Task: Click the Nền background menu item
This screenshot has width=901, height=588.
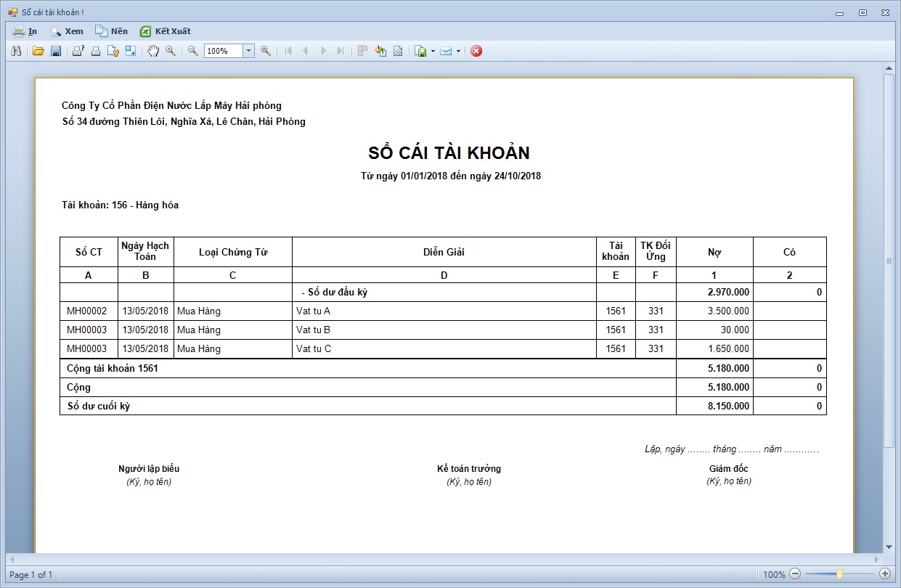Action: click(x=112, y=31)
